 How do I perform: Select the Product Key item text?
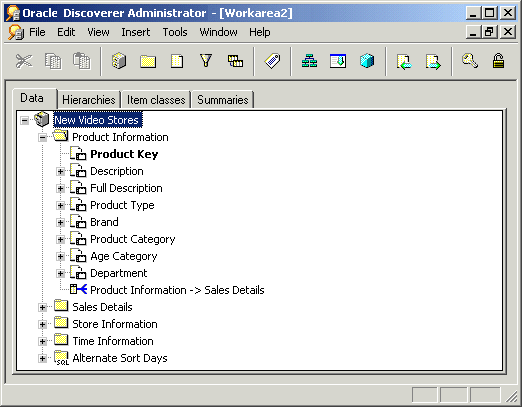pyautogui.click(x=124, y=154)
